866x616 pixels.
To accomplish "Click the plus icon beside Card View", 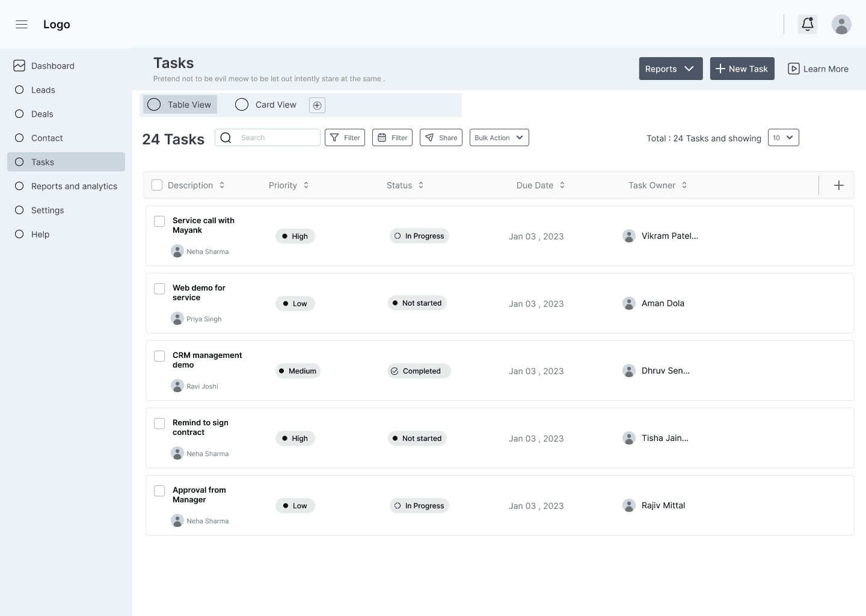I will click(x=317, y=105).
